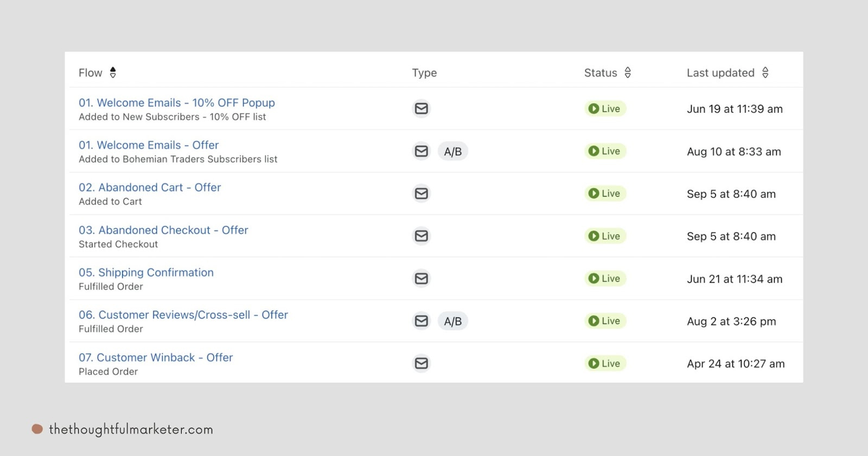Click 'Jun 21 at 11:34 am' date
868x456 pixels.
tap(735, 279)
